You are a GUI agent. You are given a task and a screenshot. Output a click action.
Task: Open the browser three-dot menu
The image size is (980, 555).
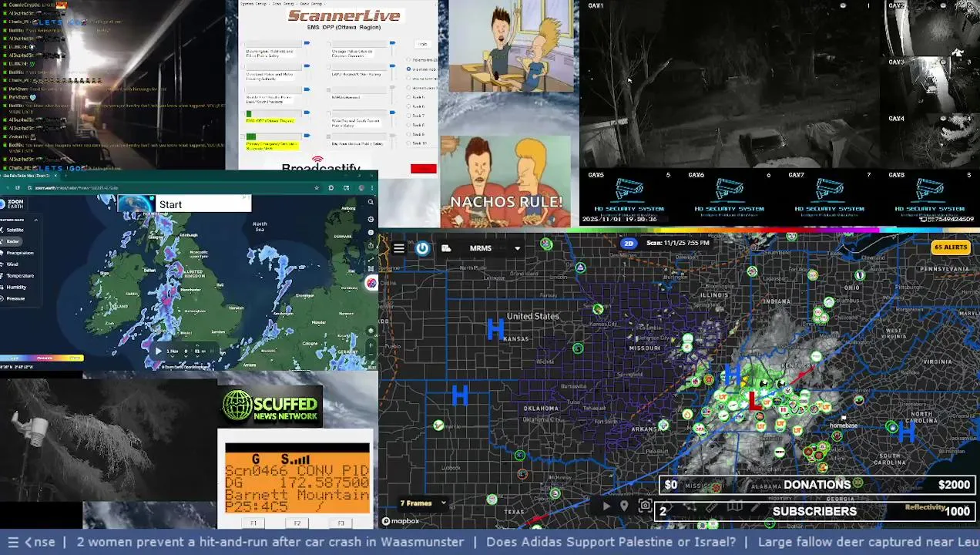(x=372, y=188)
